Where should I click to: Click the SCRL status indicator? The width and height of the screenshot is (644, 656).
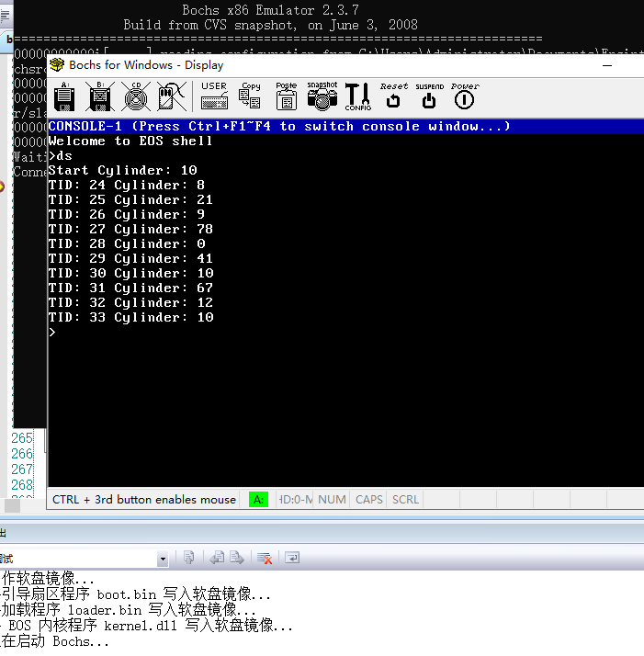405,500
